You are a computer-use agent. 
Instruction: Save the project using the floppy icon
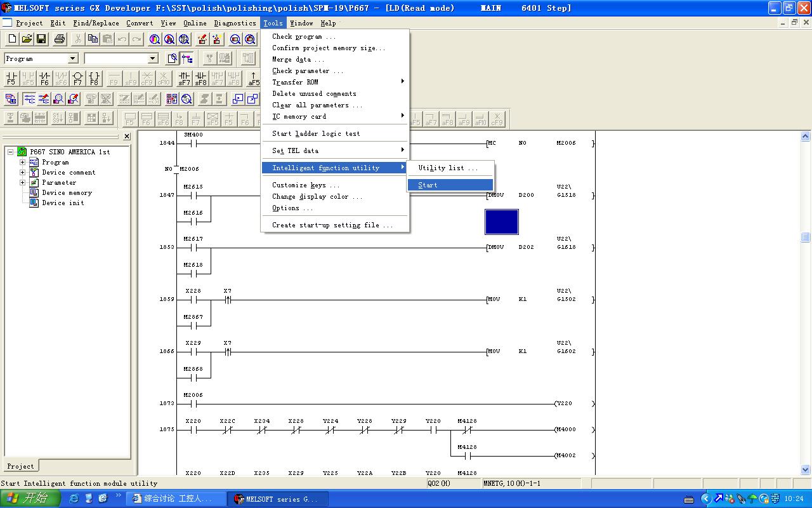[41, 39]
